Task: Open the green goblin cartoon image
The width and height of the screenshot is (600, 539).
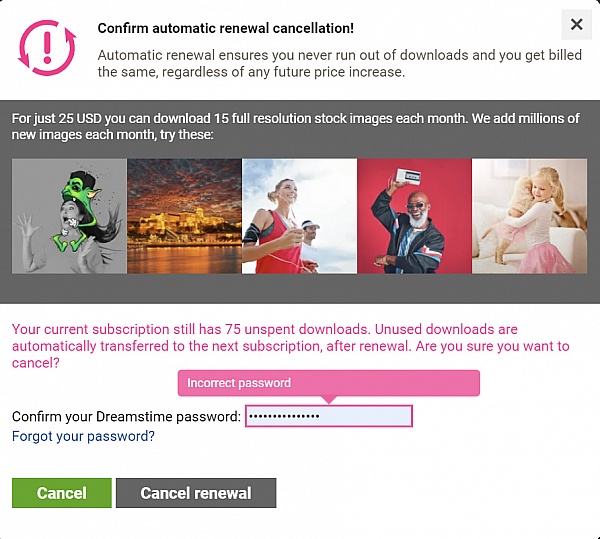Action: [x=69, y=216]
